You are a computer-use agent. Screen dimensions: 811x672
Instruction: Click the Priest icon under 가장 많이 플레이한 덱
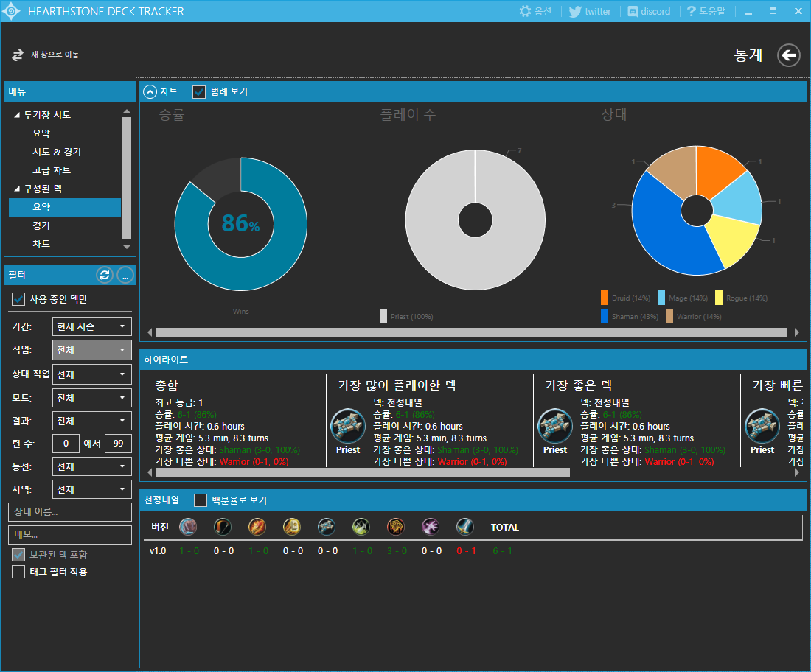[x=348, y=426]
